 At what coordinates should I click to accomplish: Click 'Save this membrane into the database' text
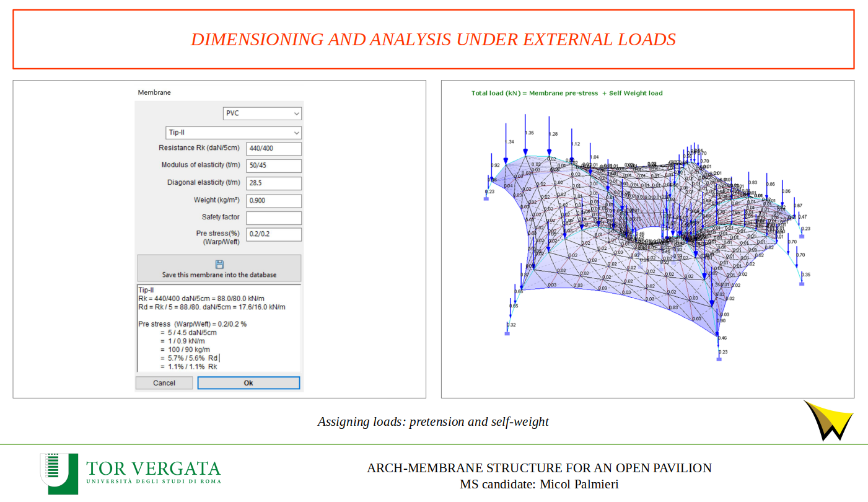(219, 275)
